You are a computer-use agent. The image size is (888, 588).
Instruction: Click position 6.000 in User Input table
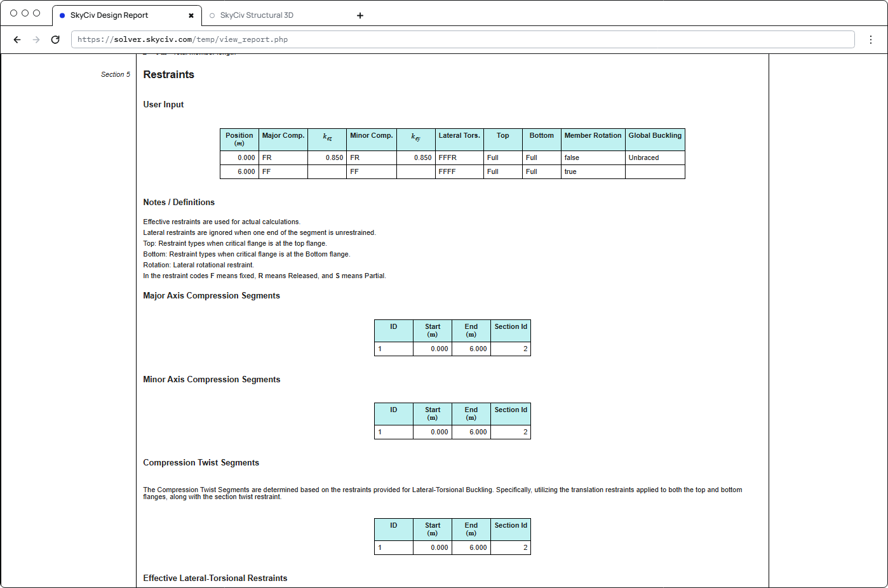click(239, 171)
